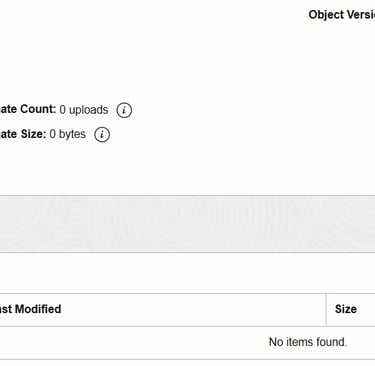Click the 'Count:' field label
The image size is (375, 366).
38,109
